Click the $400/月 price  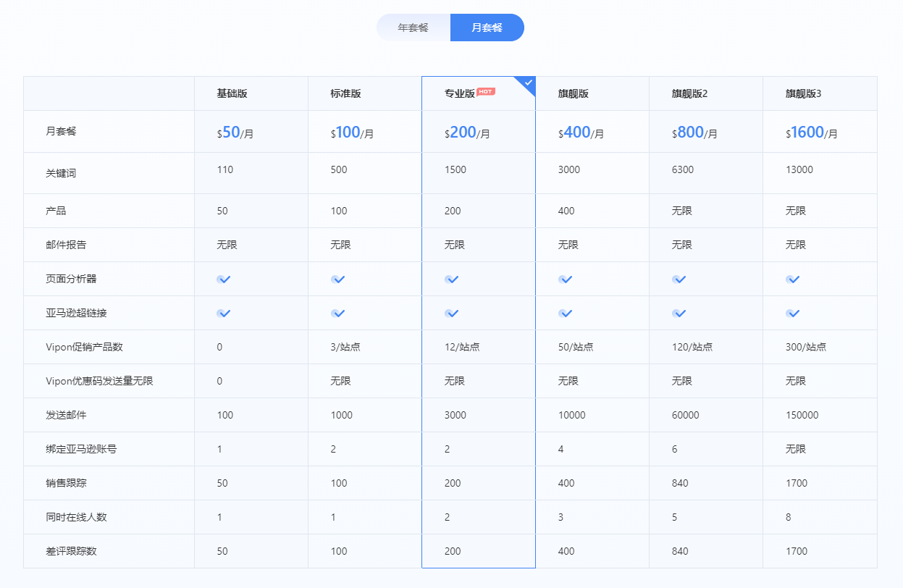581,133
